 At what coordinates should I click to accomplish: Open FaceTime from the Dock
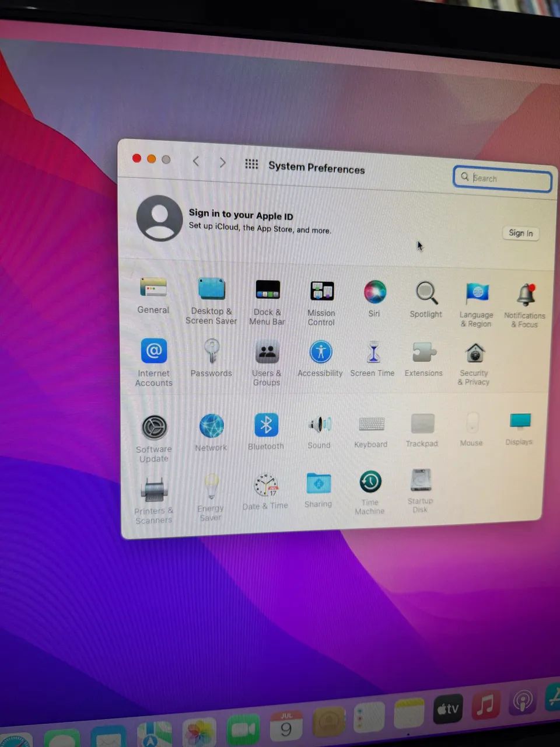pos(243,730)
